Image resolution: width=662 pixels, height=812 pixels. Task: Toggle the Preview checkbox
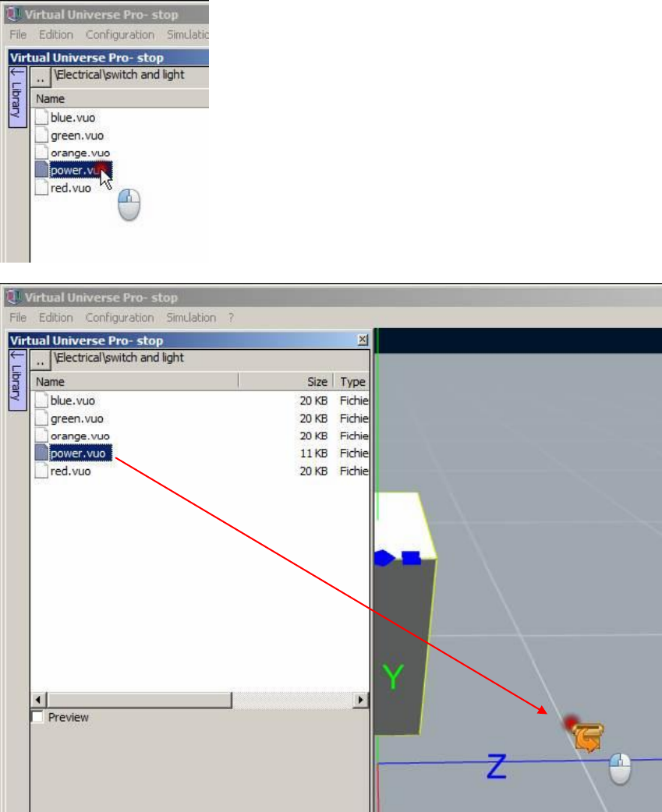[37, 717]
